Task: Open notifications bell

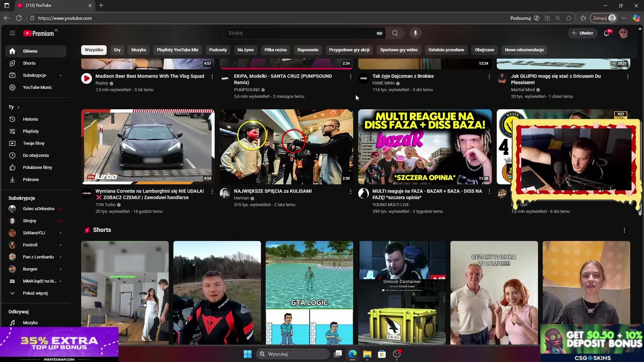Action: point(607,33)
